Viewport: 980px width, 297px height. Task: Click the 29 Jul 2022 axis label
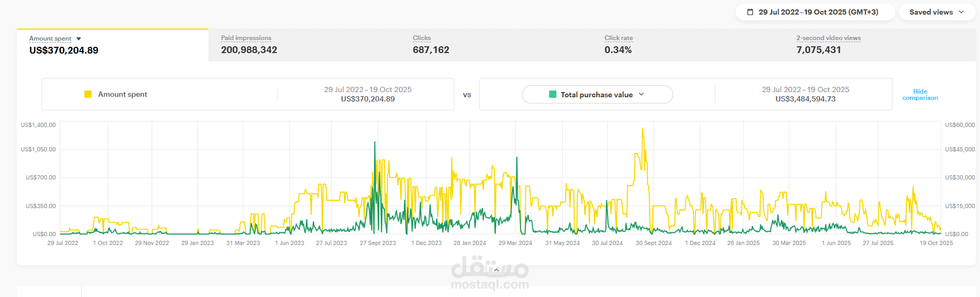63,243
